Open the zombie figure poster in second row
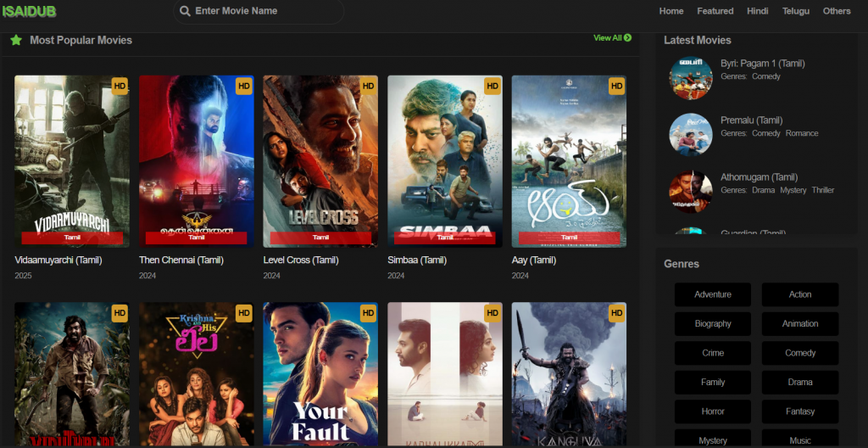 [x=72, y=375]
